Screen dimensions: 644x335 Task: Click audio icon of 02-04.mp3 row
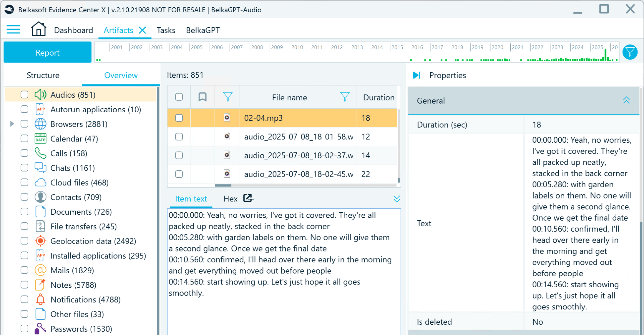click(227, 118)
